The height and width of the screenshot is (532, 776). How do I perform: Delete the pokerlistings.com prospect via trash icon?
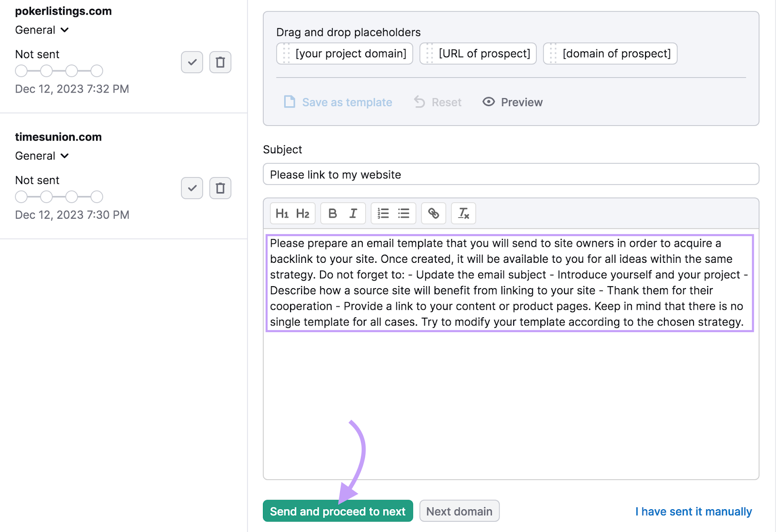[220, 62]
